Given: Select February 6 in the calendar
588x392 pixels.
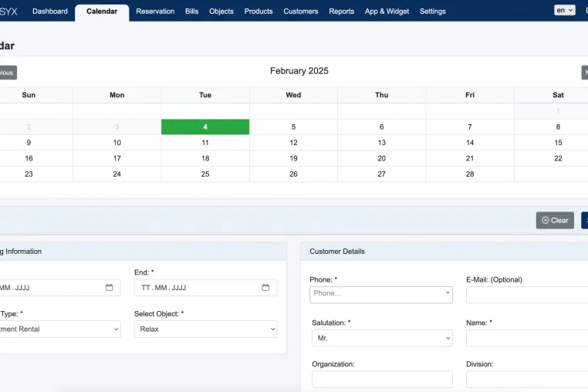Looking at the screenshot, I should click(x=381, y=127).
